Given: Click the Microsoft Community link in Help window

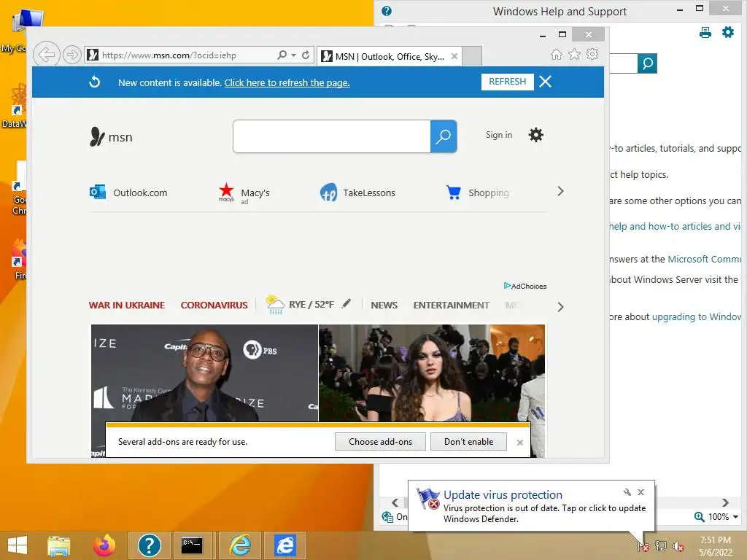Looking at the screenshot, I should pyautogui.click(x=705, y=260).
